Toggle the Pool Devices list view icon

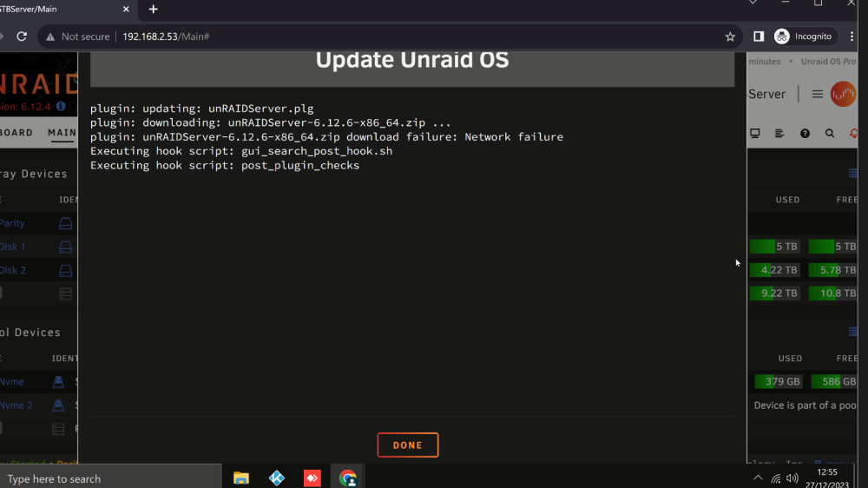pyautogui.click(x=852, y=332)
